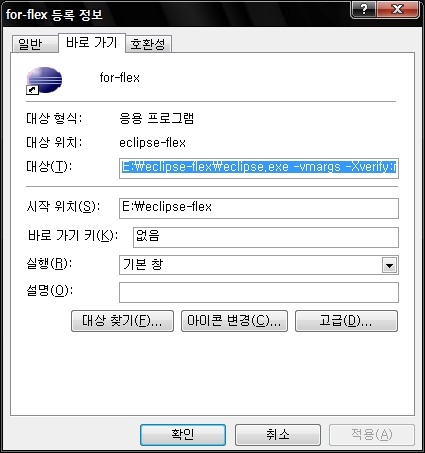Focus the 바로 가기 키(K) field
The height and width of the screenshot is (453, 425).
click(x=266, y=237)
